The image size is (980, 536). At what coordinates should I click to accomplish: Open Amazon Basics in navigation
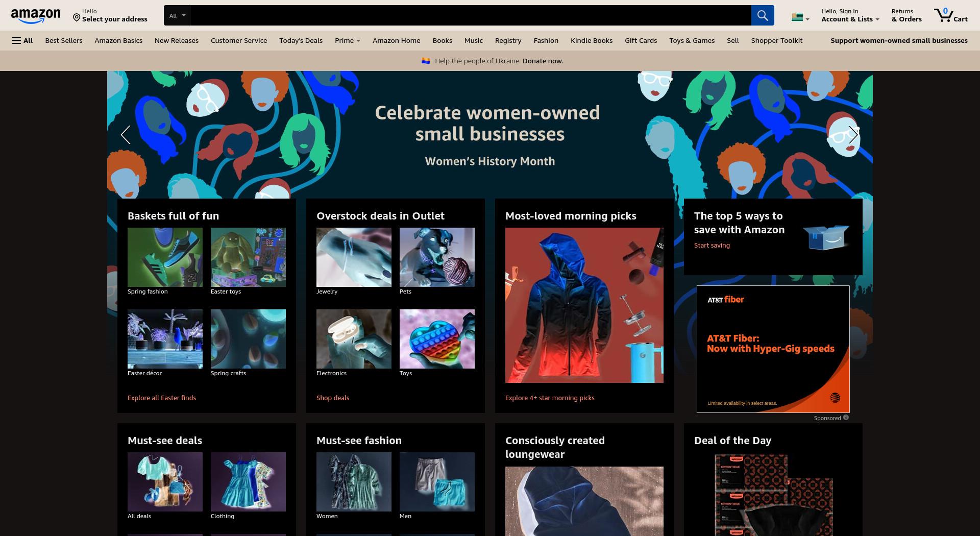pyautogui.click(x=118, y=40)
